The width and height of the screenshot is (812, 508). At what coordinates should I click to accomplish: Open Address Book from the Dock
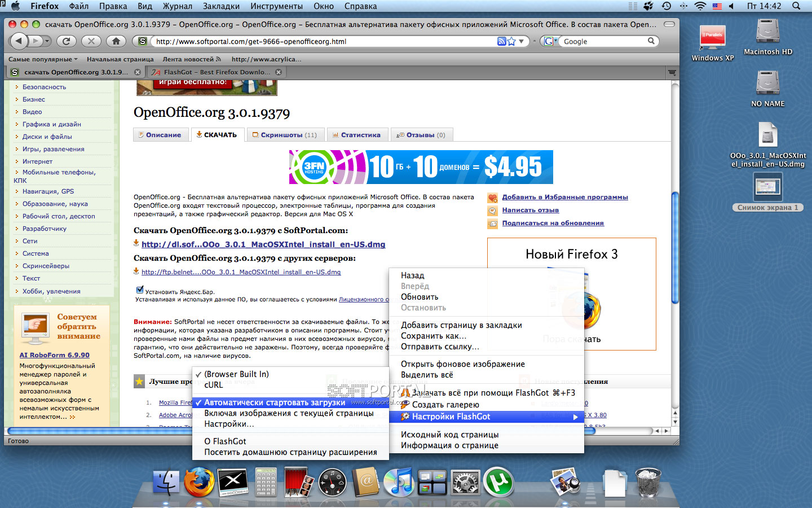(365, 481)
